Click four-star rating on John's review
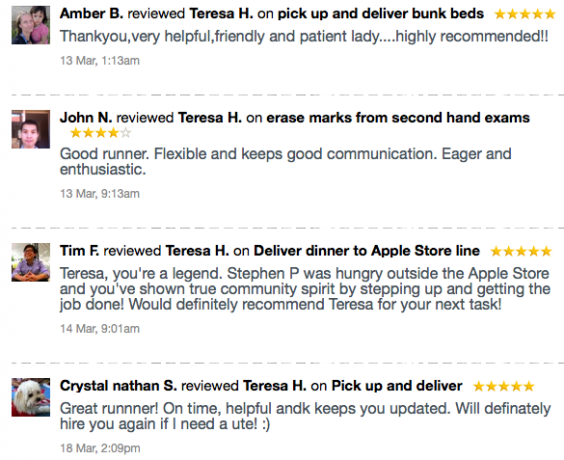Viewport: 564px width, 460px height. pos(101,133)
